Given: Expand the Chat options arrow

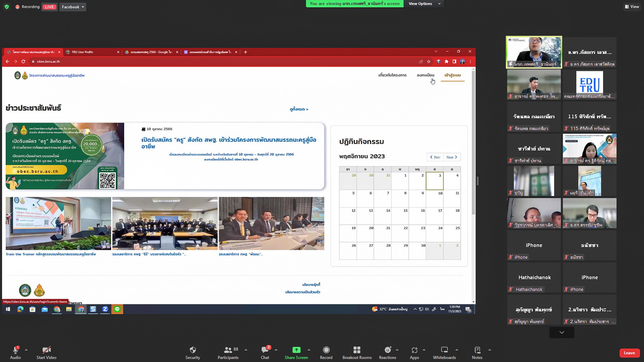Looking at the screenshot, I should point(276,350).
